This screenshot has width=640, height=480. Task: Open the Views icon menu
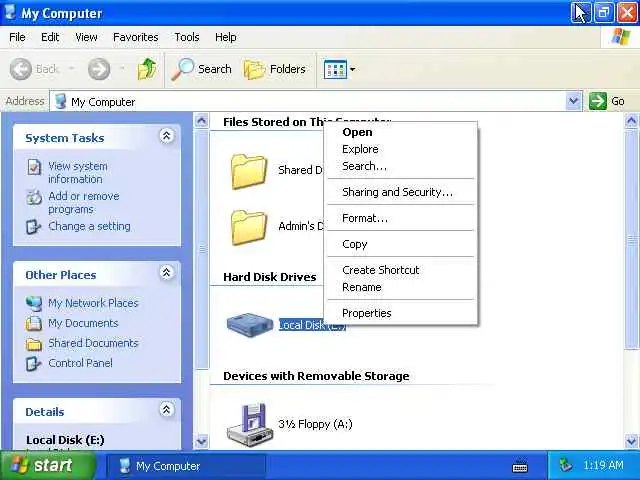[x=336, y=69]
